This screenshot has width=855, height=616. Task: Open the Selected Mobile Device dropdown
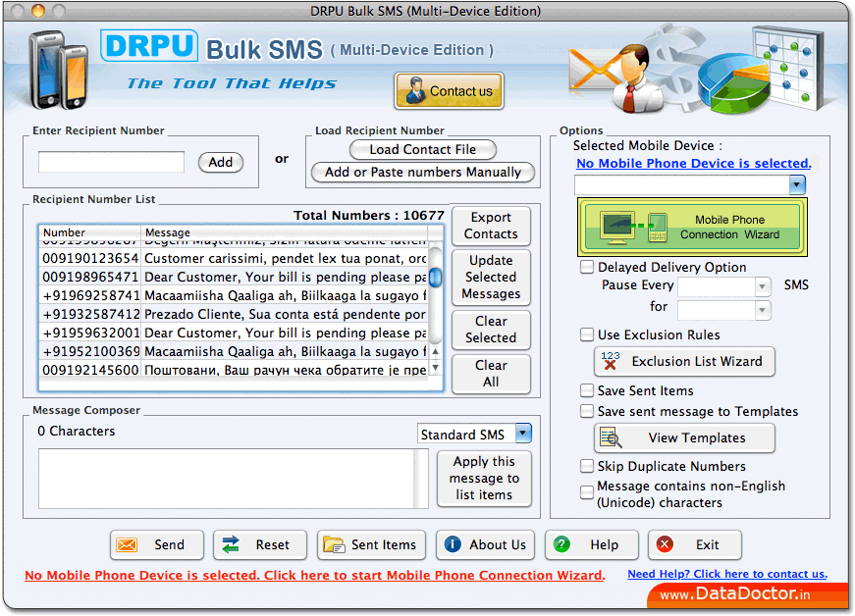[797, 185]
